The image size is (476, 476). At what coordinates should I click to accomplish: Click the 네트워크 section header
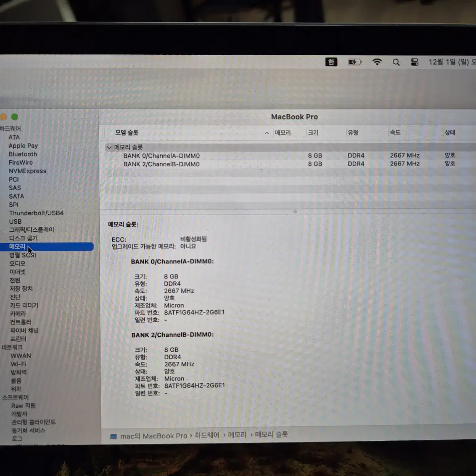coord(12,347)
